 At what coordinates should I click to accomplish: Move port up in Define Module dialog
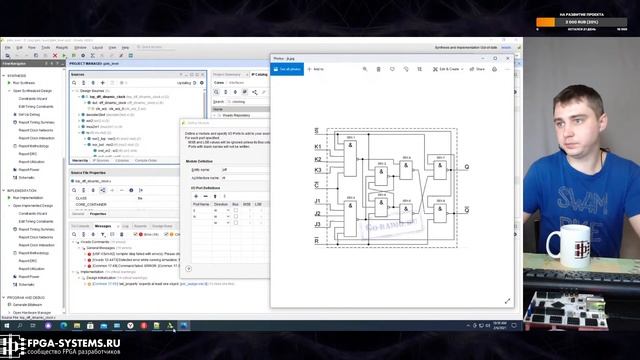pos(215,196)
